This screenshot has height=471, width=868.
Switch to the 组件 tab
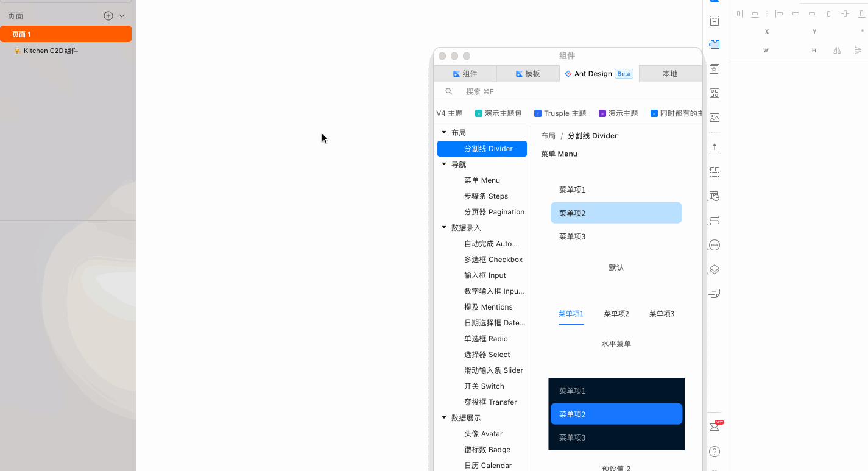pyautogui.click(x=466, y=73)
